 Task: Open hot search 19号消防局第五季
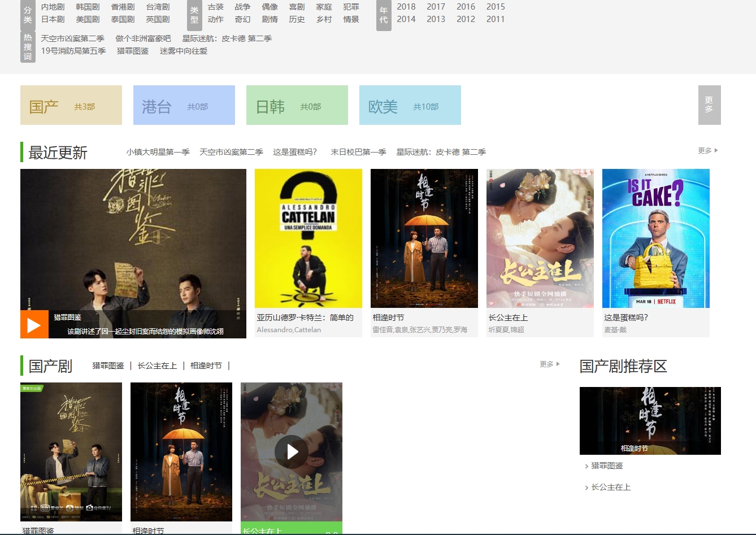[73, 51]
